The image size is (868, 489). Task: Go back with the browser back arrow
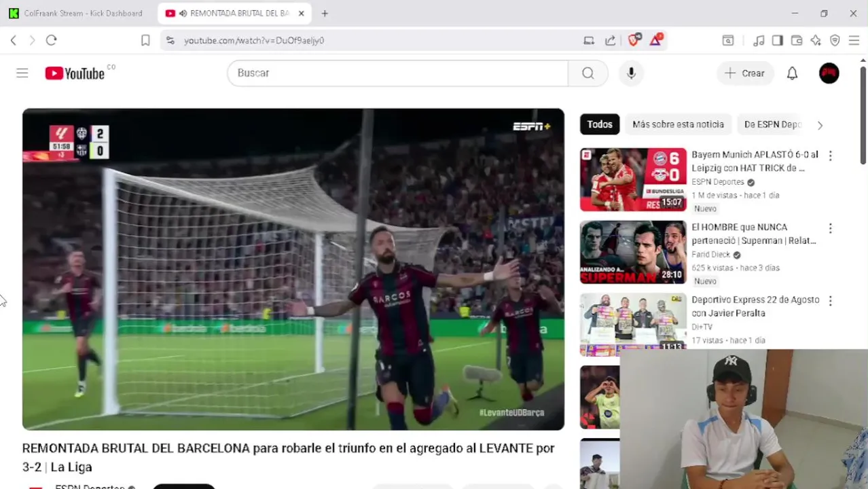point(14,40)
